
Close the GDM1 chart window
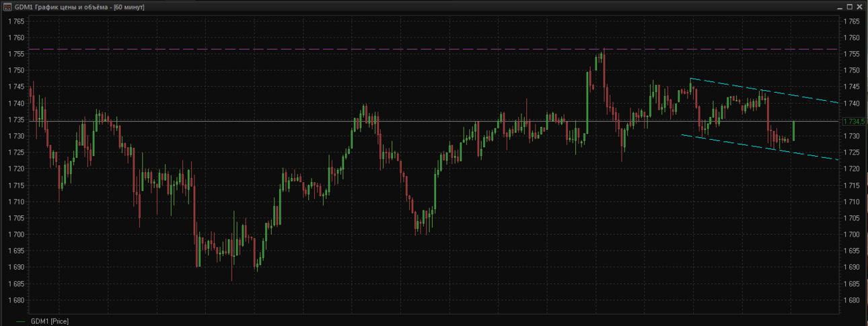coord(859,7)
